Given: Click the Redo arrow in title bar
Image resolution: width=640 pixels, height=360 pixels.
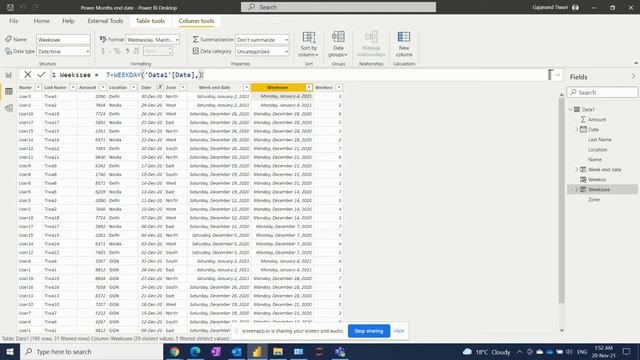Looking at the screenshot, I should 36,7.
